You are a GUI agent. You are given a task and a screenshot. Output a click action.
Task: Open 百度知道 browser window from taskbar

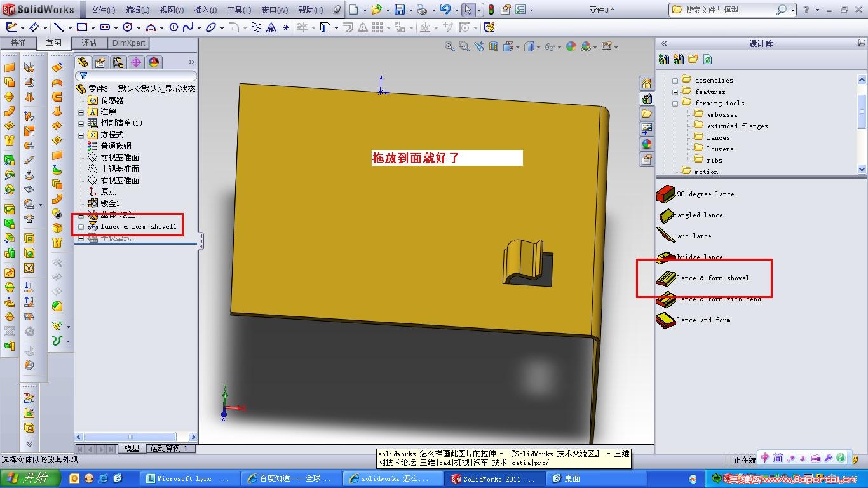pyautogui.click(x=291, y=479)
